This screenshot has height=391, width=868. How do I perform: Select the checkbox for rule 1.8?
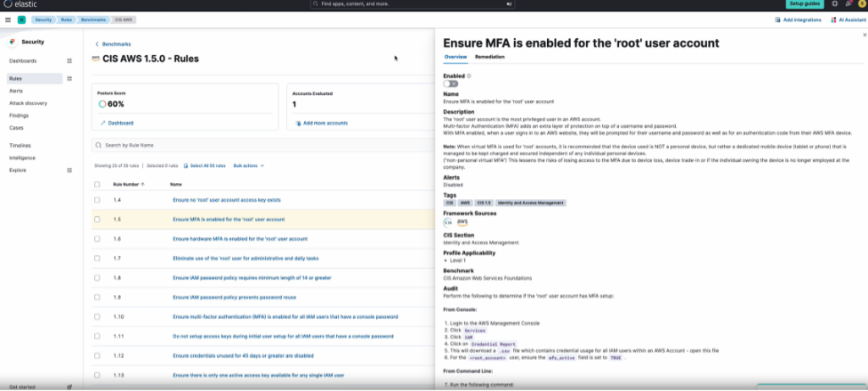(x=98, y=277)
